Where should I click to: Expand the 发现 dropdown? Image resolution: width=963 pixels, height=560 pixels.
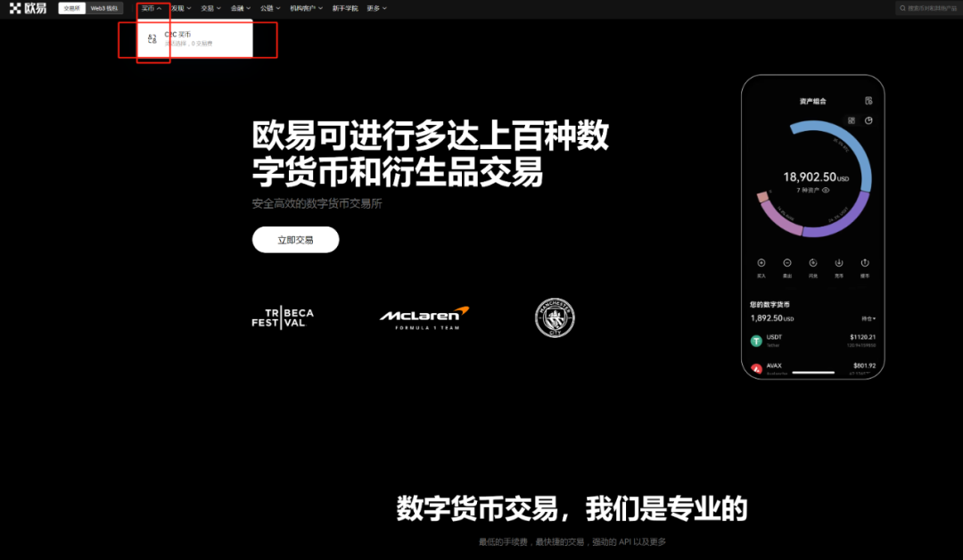177,8
